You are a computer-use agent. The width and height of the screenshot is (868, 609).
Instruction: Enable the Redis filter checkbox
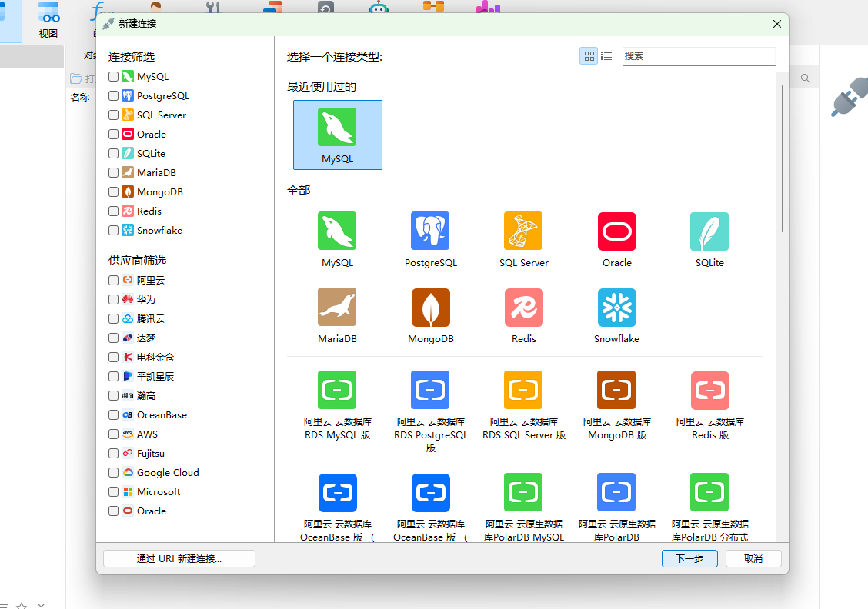[x=113, y=211]
